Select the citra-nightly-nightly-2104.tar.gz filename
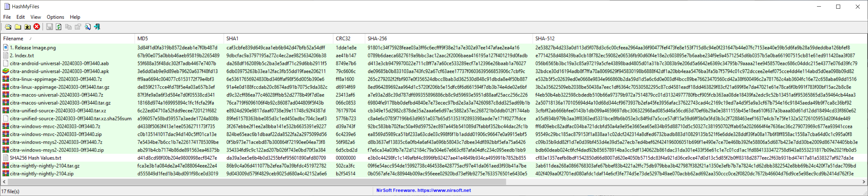 45,165
